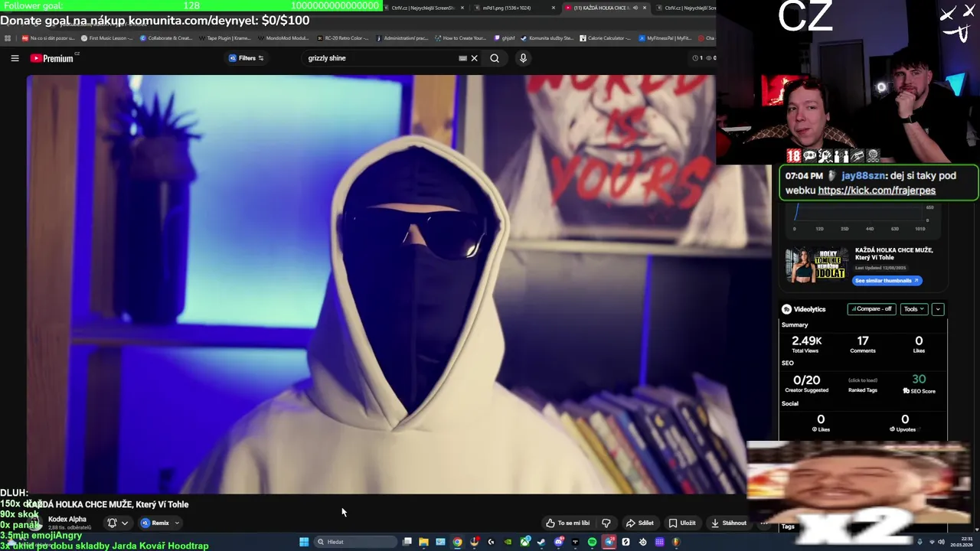Open Discord from the taskbar
The height and width of the screenshot is (551, 980).
tap(558, 542)
